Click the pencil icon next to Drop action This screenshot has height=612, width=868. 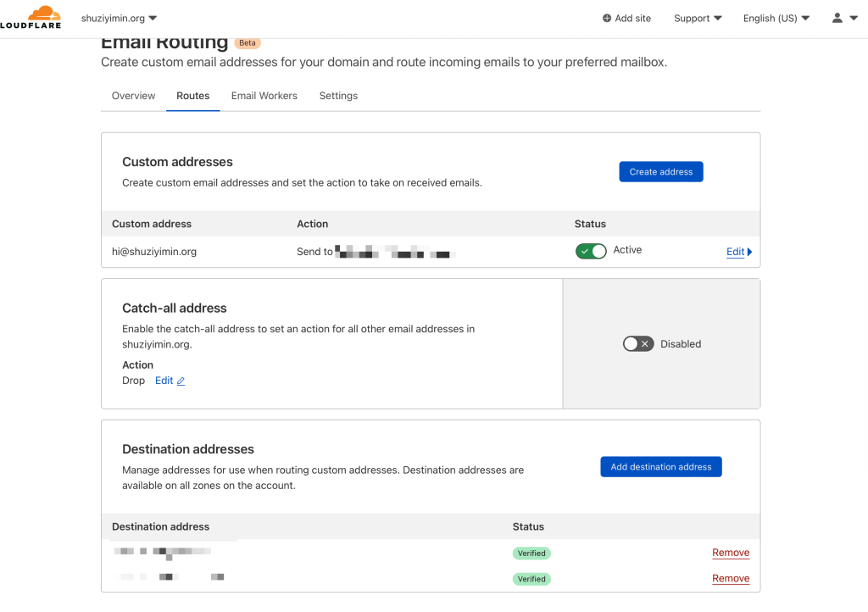pos(181,381)
